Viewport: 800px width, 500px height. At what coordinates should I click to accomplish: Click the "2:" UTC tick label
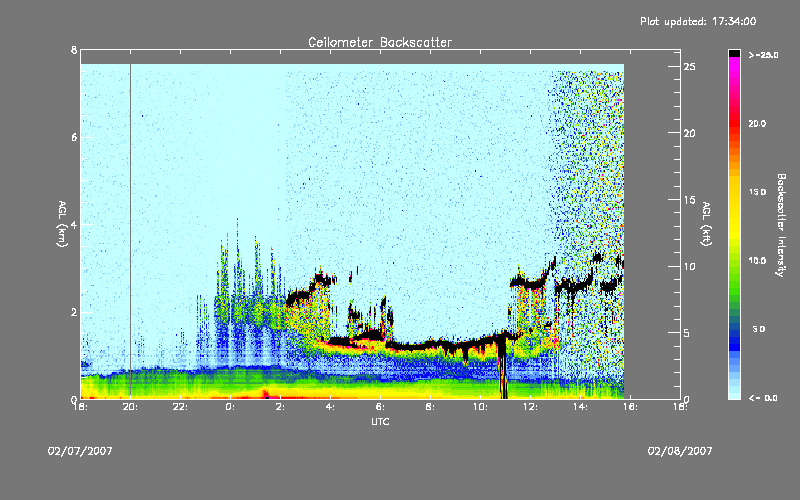280,407
